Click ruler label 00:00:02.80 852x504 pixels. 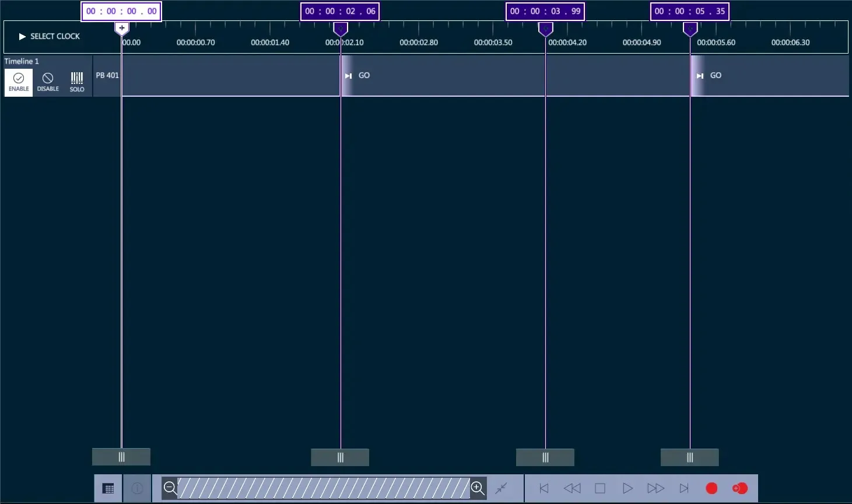click(419, 43)
